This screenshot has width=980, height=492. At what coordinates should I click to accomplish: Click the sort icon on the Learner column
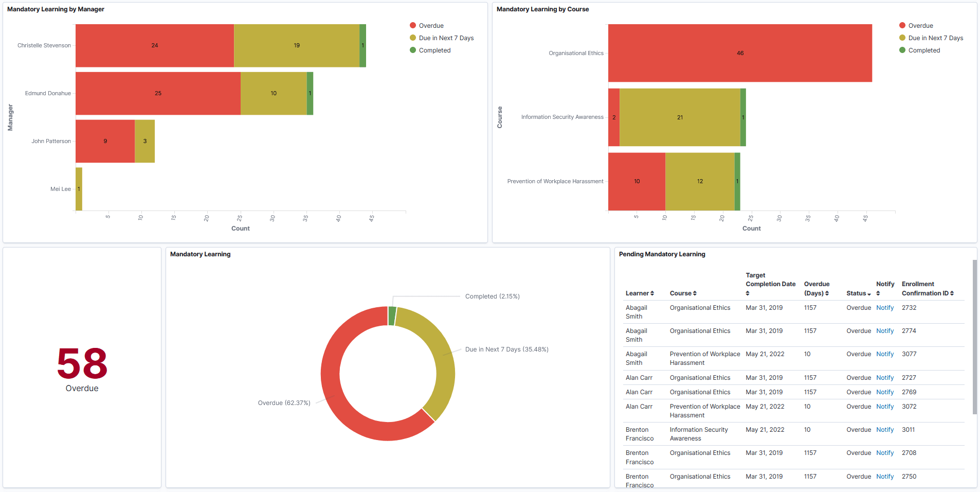click(653, 293)
